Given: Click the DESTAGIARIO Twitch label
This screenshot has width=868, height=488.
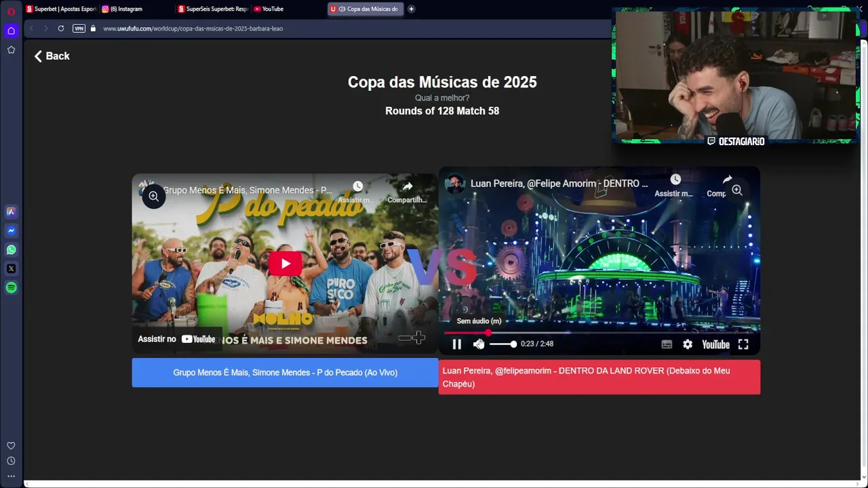Looking at the screenshot, I should [x=736, y=142].
